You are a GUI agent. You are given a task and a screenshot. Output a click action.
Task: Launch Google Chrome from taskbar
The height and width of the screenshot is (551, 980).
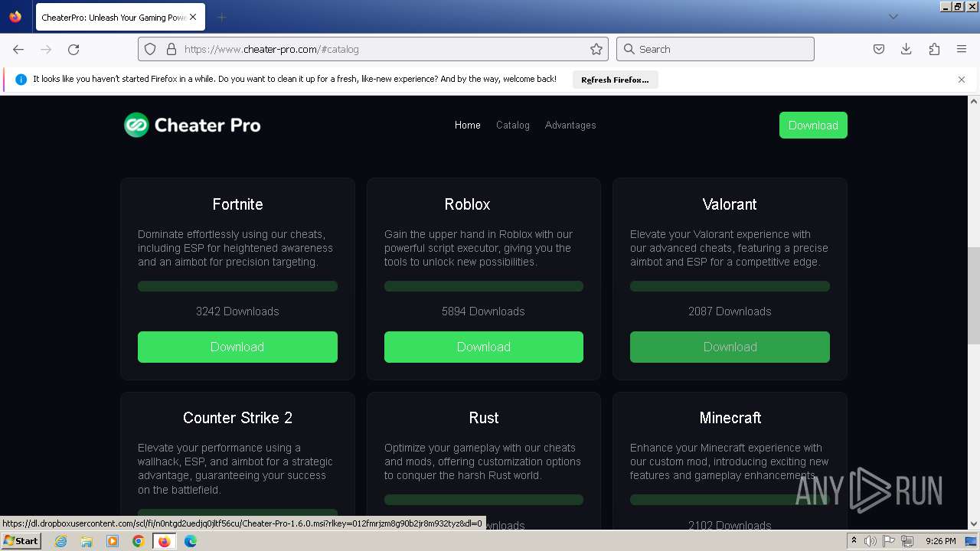click(138, 541)
